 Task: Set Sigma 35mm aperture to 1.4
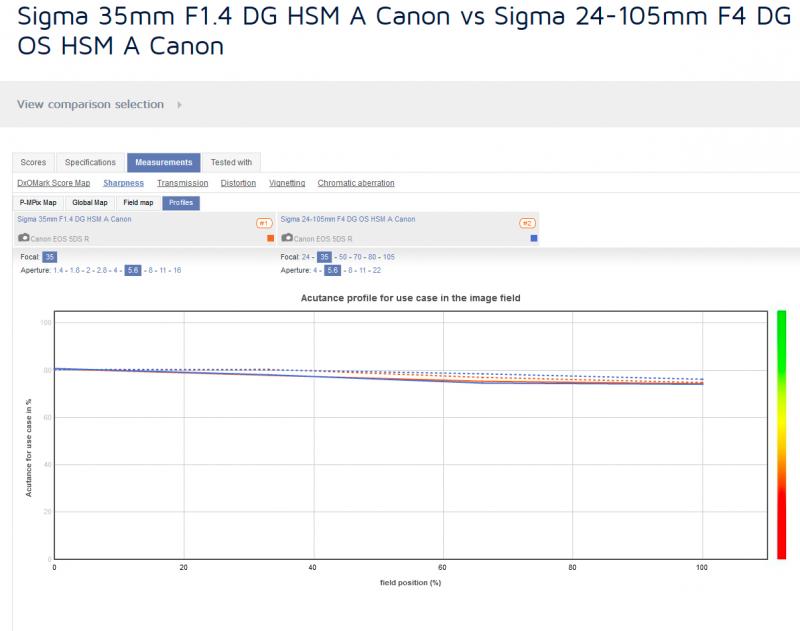[58, 270]
